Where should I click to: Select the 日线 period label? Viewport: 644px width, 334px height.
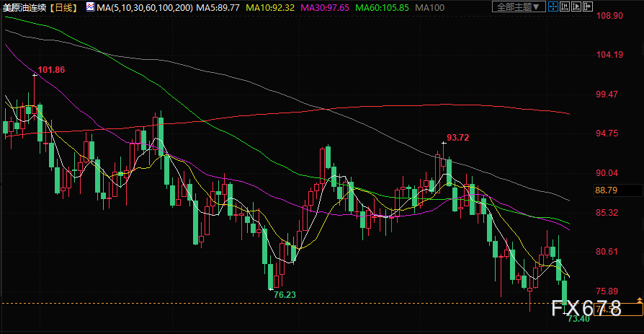(65, 7)
